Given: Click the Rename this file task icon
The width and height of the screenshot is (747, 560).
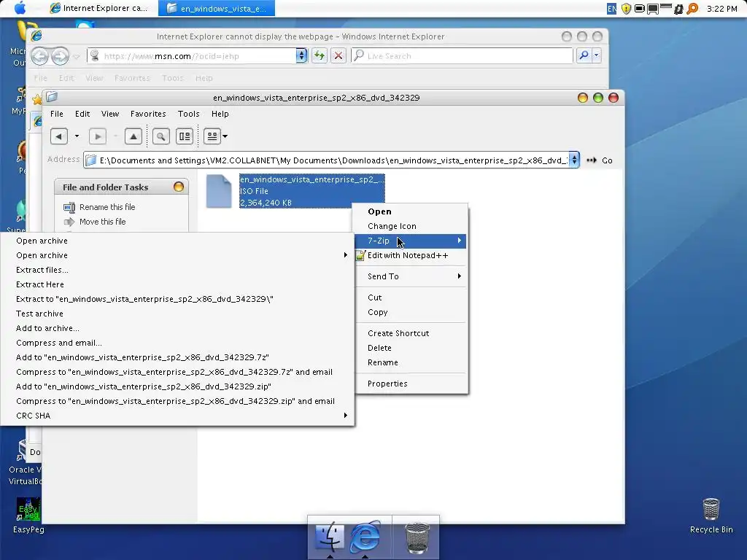Looking at the screenshot, I should click(x=69, y=207).
